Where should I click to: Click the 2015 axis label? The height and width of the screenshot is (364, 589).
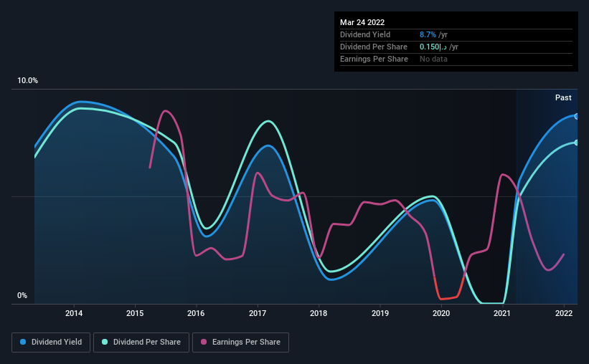135,313
